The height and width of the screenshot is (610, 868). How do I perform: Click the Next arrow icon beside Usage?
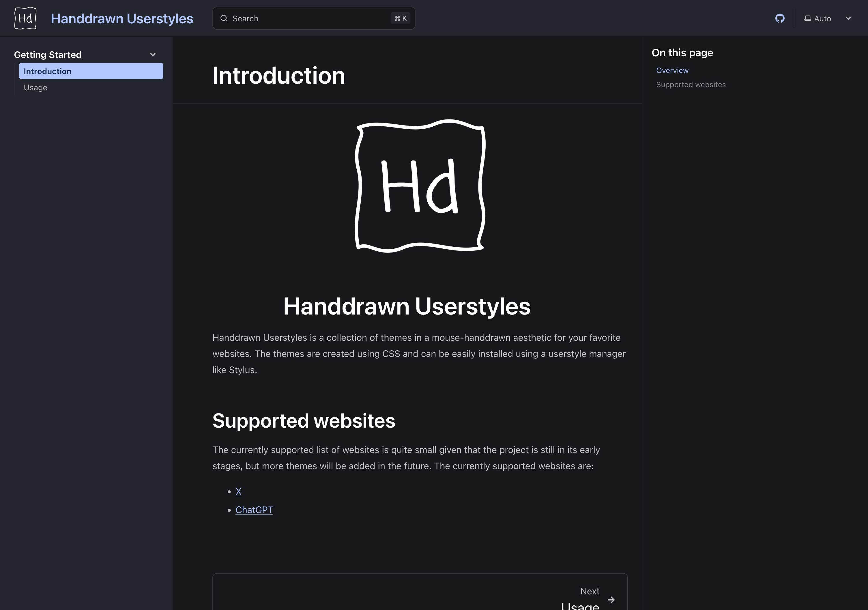click(x=611, y=599)
